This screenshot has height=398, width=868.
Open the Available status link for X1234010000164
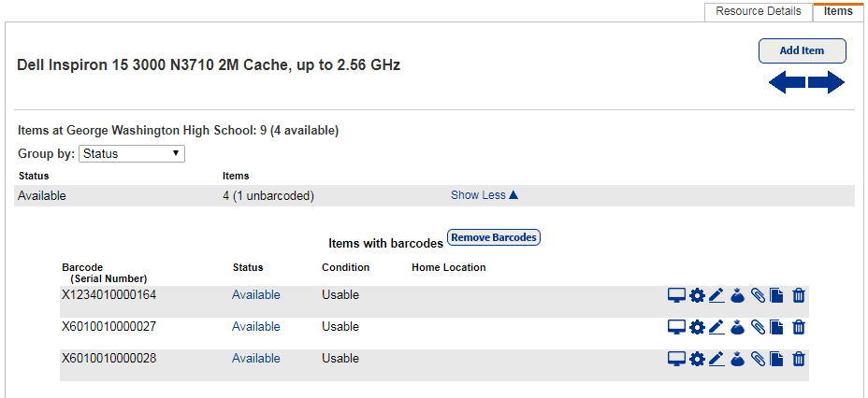255,295
